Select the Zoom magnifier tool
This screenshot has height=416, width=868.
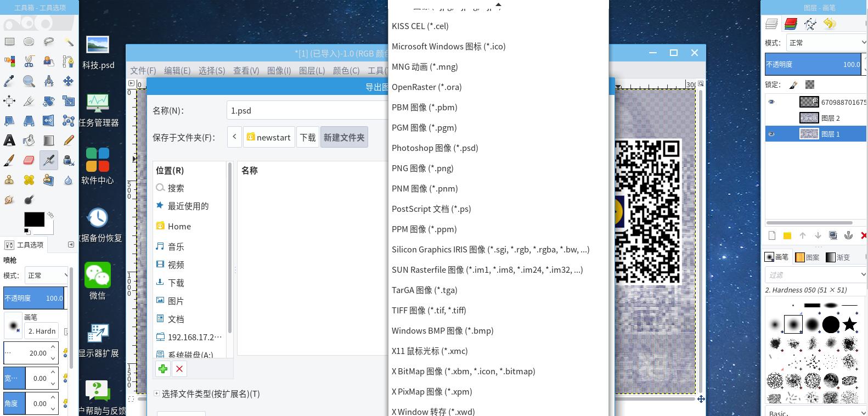point(29,81)
